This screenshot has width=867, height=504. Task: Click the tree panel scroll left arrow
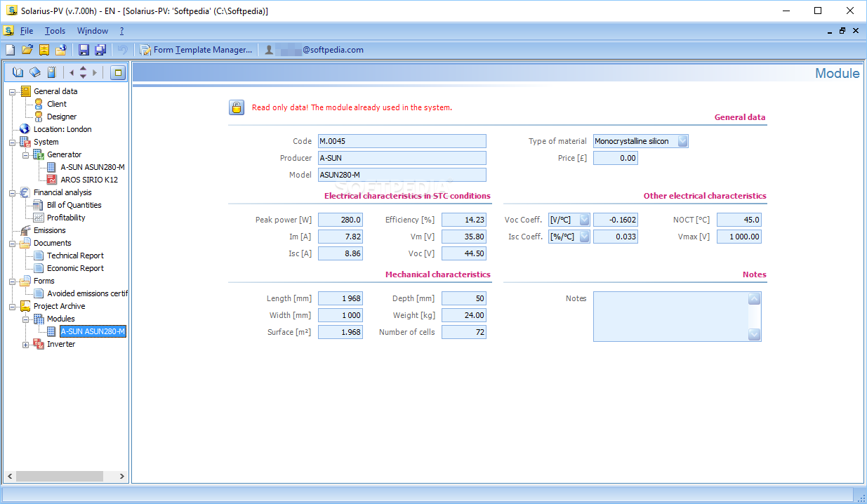pyautogui.click(x=9, y=477)
